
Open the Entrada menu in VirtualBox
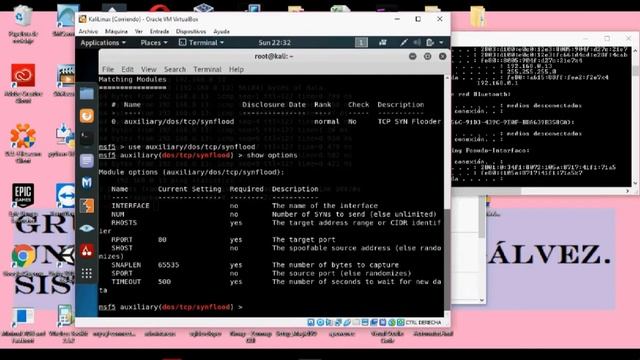point(159,31)
